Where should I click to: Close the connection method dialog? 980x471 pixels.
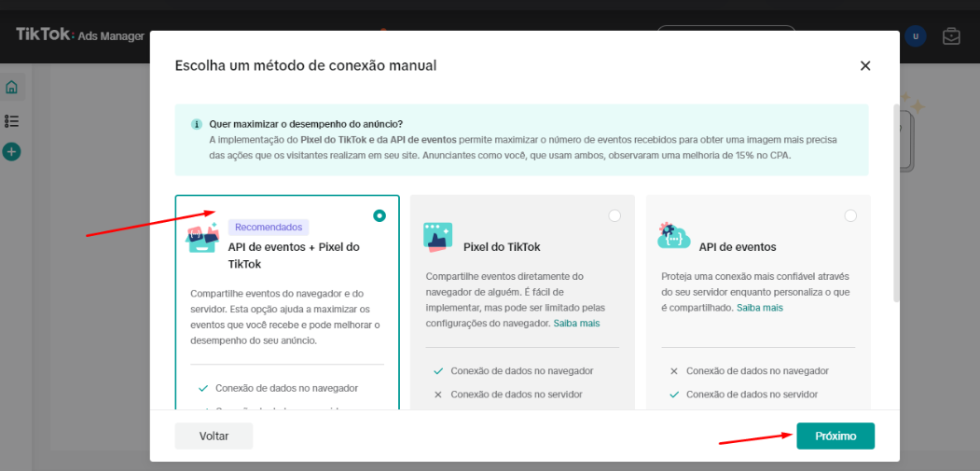[x=865, y=65]
